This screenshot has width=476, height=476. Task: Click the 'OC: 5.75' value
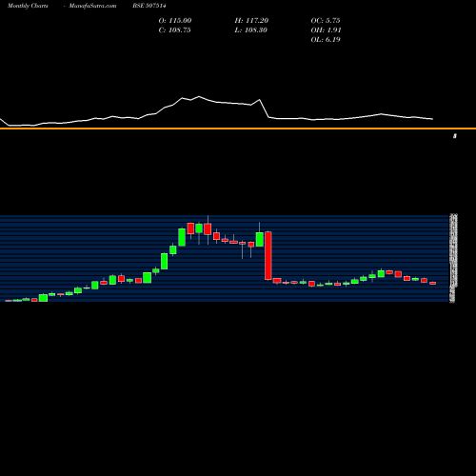click(x=326, y=21)
